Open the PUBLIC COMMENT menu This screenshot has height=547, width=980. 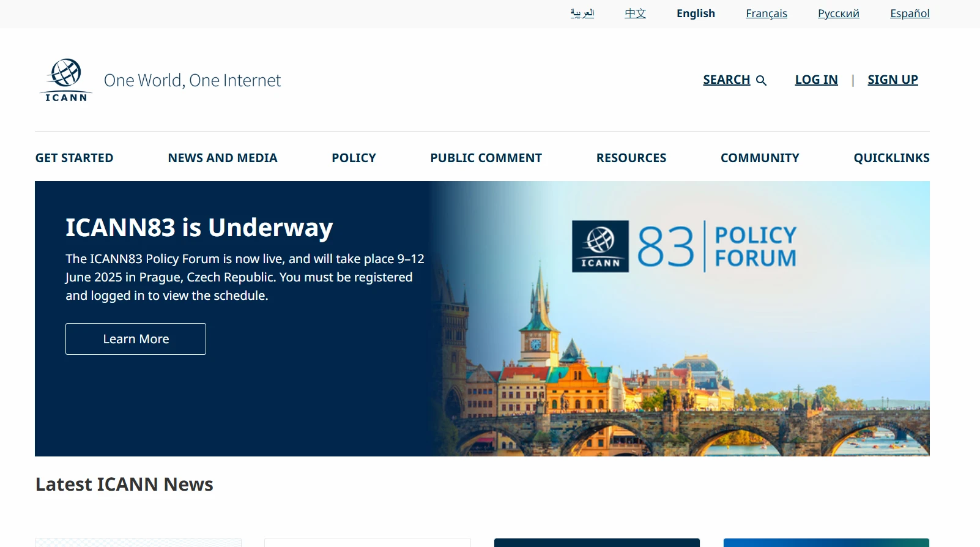click(486, 158)
